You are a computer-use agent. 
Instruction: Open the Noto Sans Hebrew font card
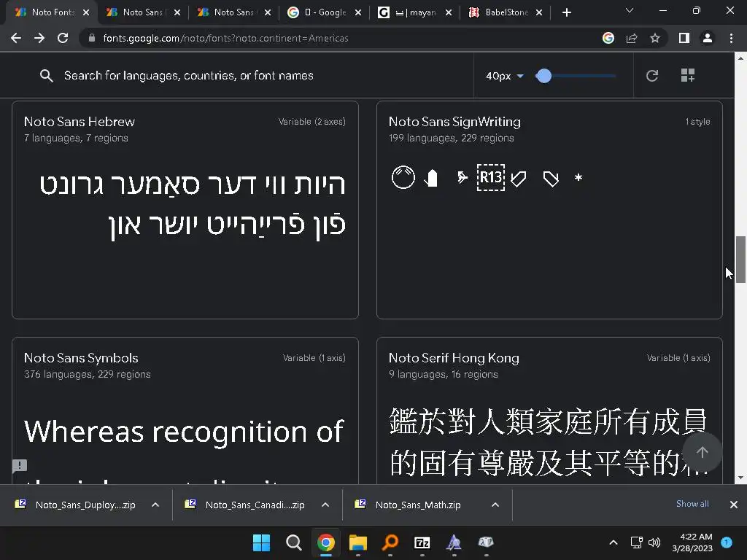[185, 210]
